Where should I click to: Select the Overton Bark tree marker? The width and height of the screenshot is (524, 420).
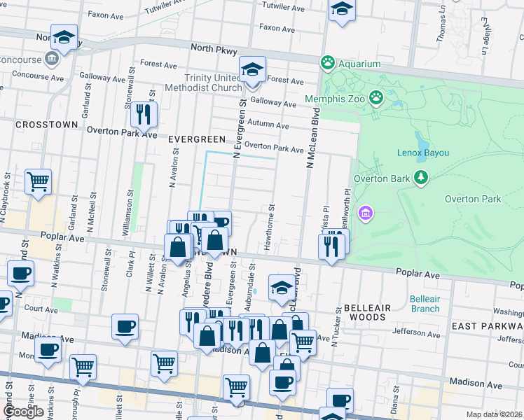tap(421, 177)
